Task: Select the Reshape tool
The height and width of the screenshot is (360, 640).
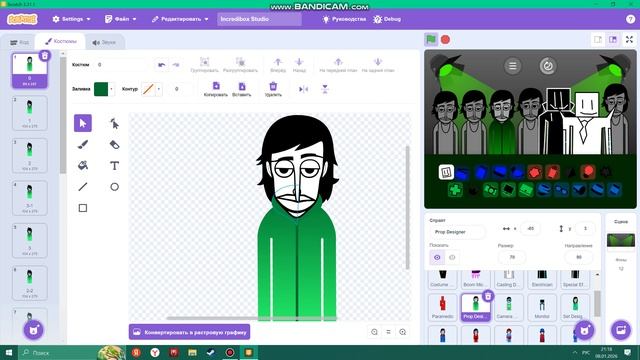Action: (114, 123)
